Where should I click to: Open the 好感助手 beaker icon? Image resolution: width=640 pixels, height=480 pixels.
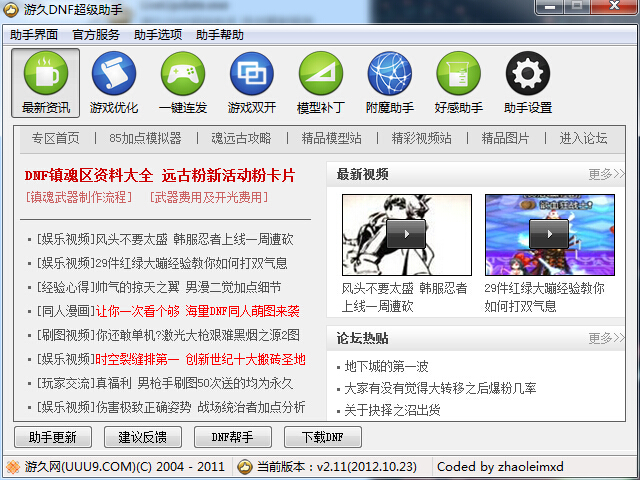point(459,73)
